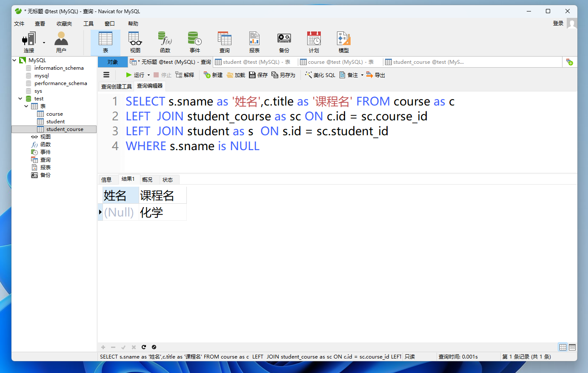Click the 新建 new query button
This screenshot has height=373, width=588.
[213, 75]
